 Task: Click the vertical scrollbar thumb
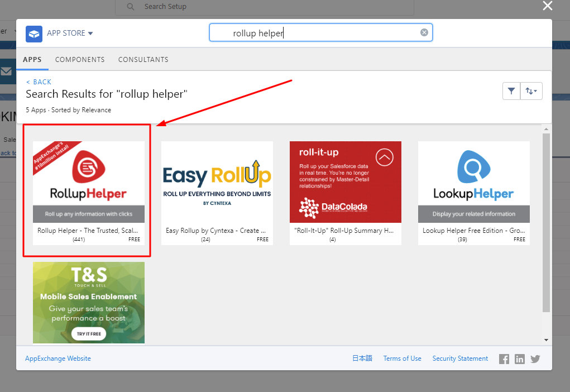coord(546,223)
